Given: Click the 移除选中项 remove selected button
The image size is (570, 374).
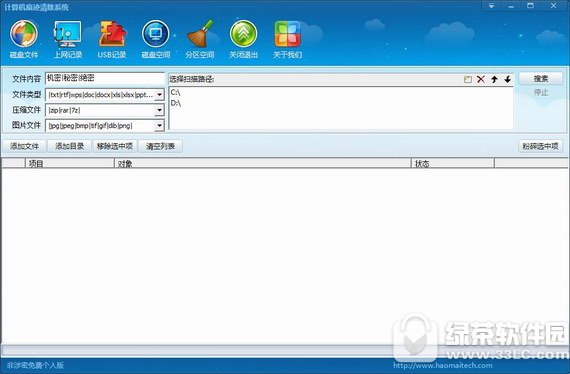Looking at the screenshot, I should point(115,146).
